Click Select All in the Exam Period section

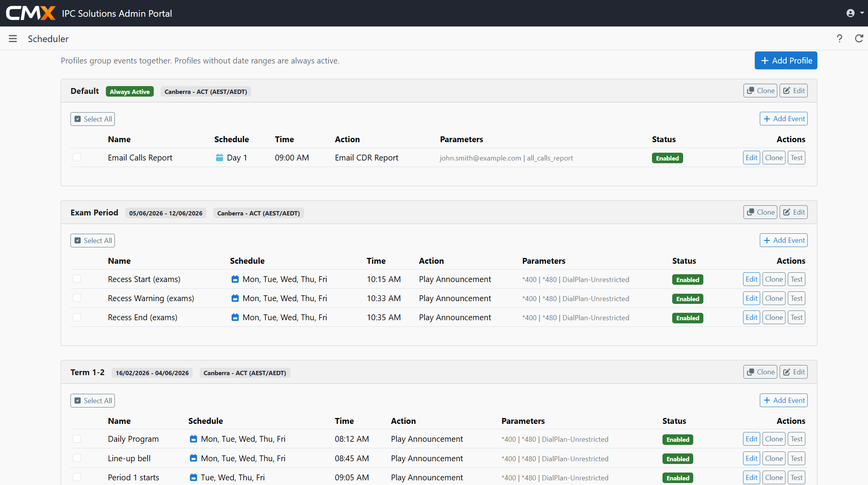tap(92, 240)
